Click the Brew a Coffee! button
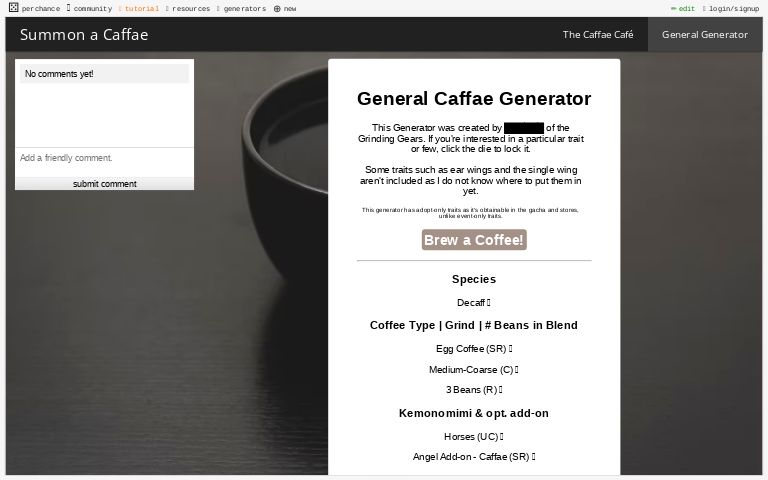The height and width of the screenshot is (480, 768). tap(474, 240)
